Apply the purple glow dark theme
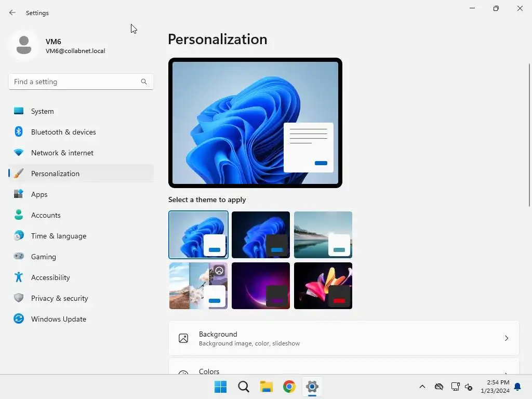The width and height of the screenshot is (532, 399). [261, 285]
